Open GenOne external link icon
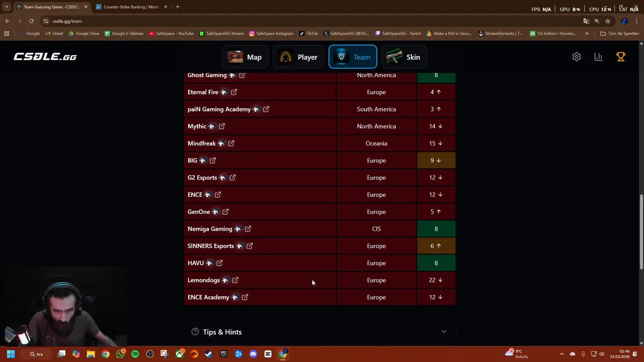The height and width of the screenshot is (362, 644). (x=225, y=212)
